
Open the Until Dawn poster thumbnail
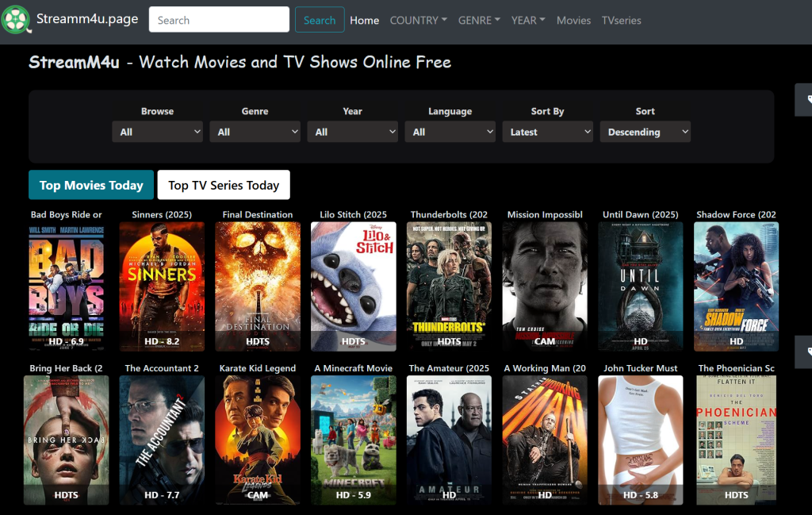[641, 286]
